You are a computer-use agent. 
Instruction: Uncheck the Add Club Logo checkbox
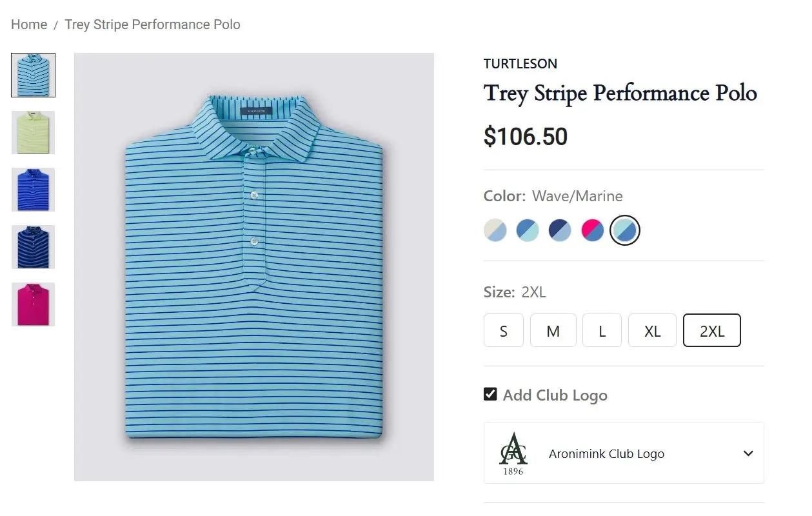[x=490, y=394]
